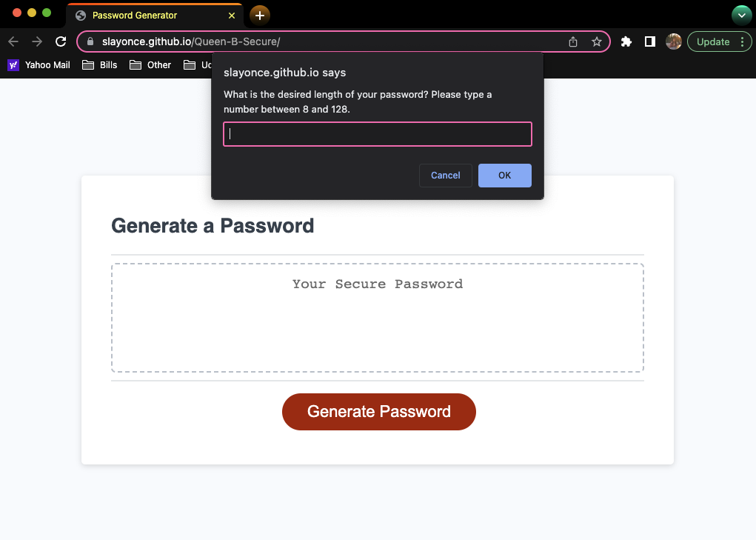Dismiss the dialog using Cancel
Screen dimensions: 756x540
[445, 175]
